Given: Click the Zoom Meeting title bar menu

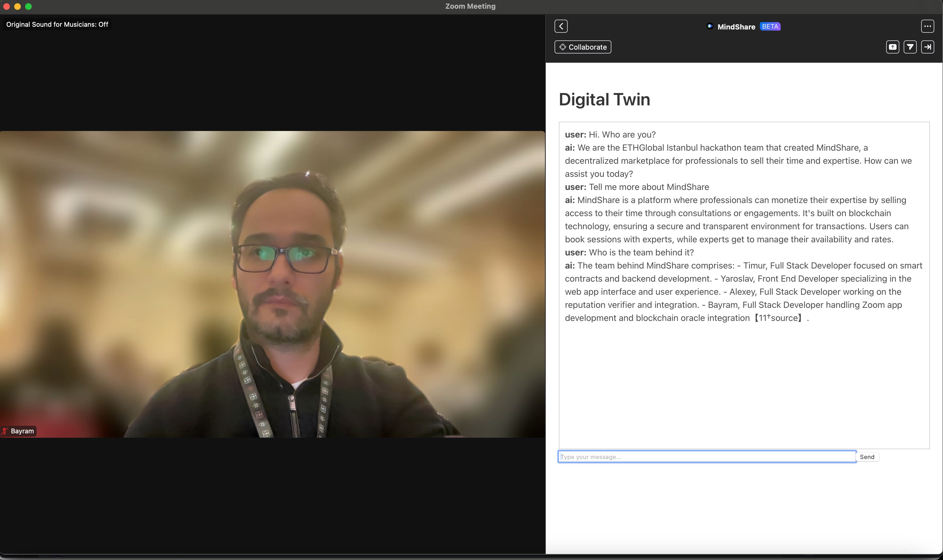Looking at the screenshot, I should coord(471,6).
